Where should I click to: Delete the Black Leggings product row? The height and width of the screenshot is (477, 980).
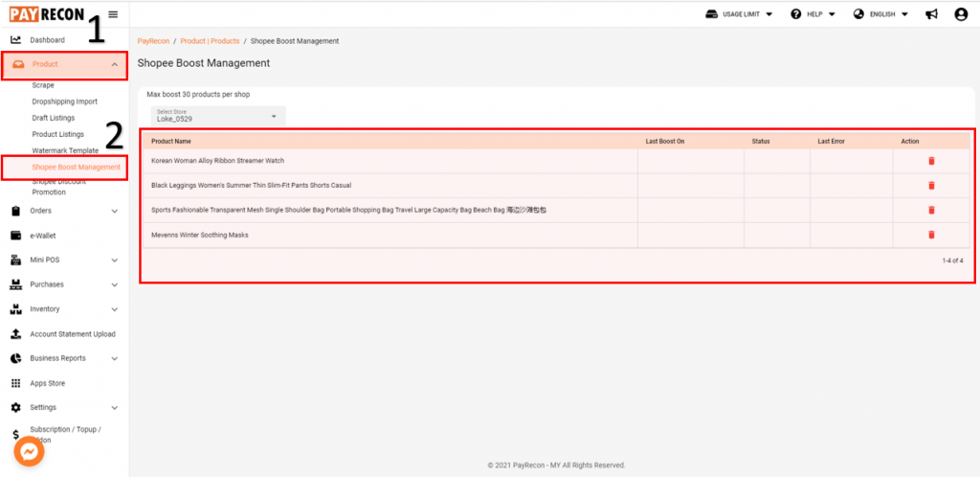click(931, 185)
